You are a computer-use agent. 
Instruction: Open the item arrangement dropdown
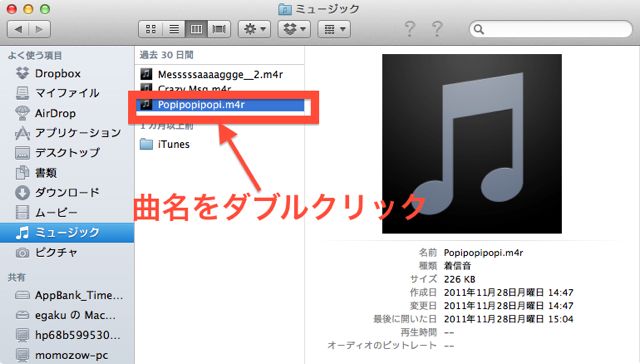[x=334, y=29]
